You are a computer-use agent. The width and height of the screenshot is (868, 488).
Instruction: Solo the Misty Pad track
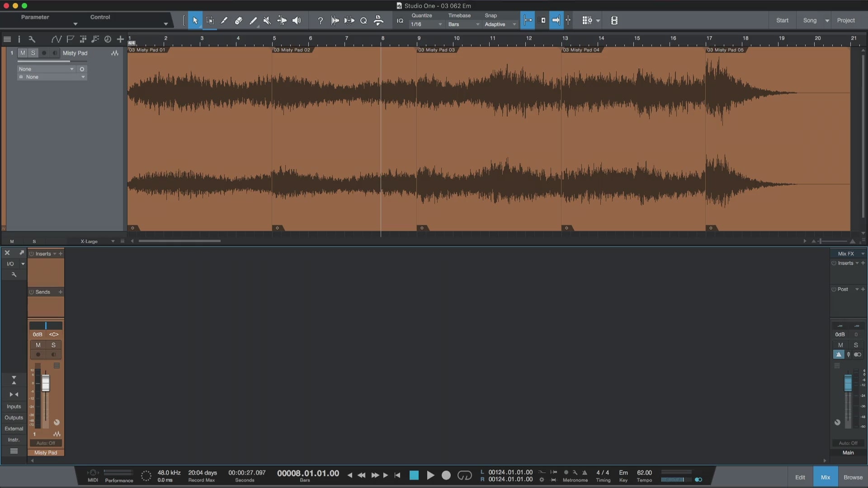point(33,53)
